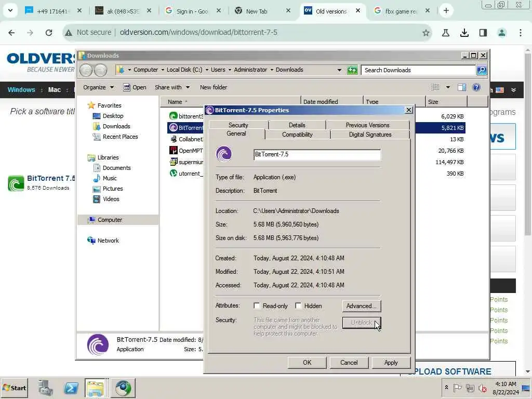This screenshot has width=532, height=399.
Task: Click the change view icon in Explorer
Action: coord(435,87)
